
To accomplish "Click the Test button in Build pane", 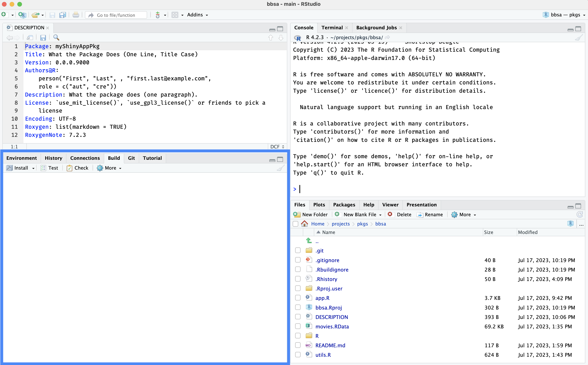I will pos(49,168).
